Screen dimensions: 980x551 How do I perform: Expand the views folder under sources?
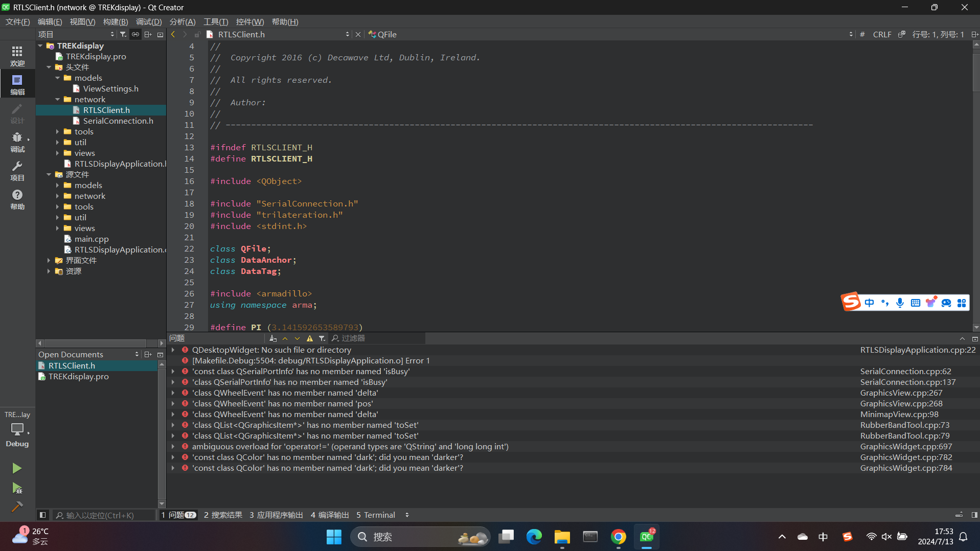tap(58, 228)
